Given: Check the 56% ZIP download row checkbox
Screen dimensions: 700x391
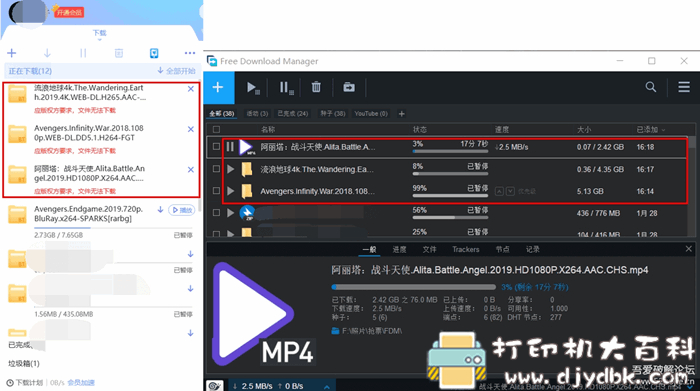Looking at the screenshot, I should (217, 213).
